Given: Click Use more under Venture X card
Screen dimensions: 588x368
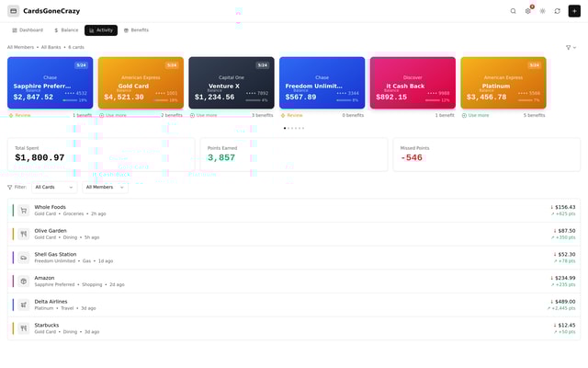Looking at the screenshot, I should (204, 115).
